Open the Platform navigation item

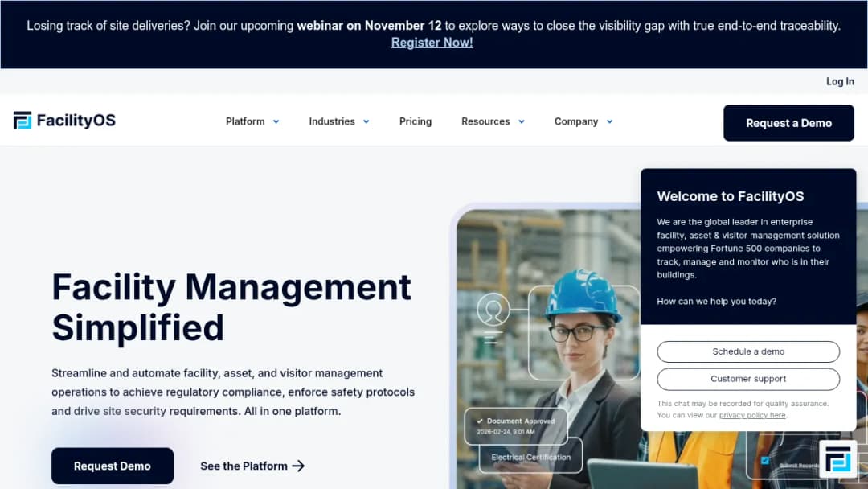pyautogui.click(x=245, y=121)
